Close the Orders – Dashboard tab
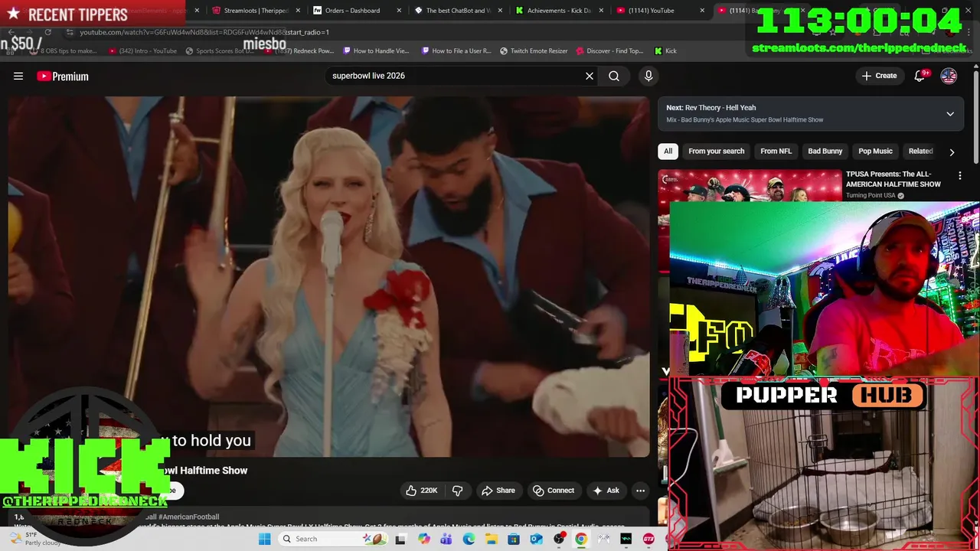980x551 pixels. coord(399,11)
